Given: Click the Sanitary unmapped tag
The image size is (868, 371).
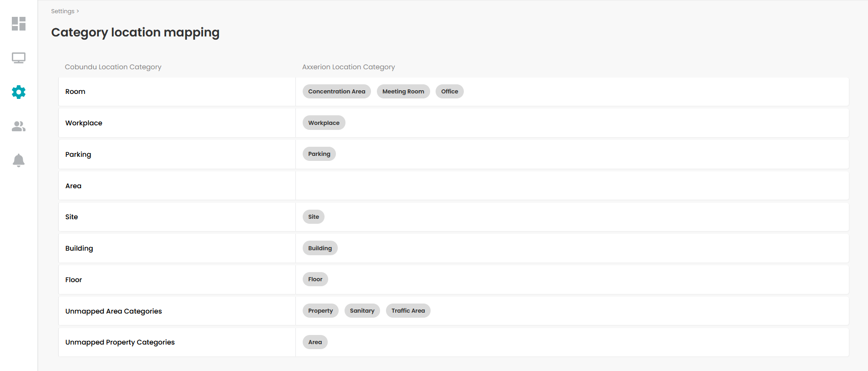Looking at the screenshot, I should click(362, 311).
